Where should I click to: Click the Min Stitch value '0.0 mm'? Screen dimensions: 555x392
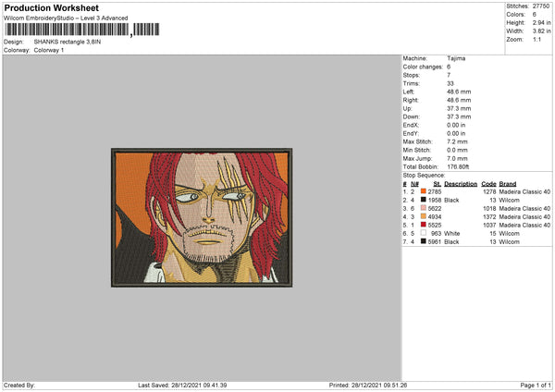click(x=457, y=150)
